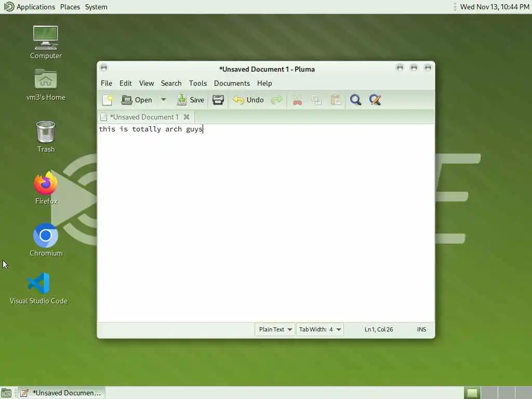Click the INS insert mode indicator
The image size is (532, 399).
(421, 329)
